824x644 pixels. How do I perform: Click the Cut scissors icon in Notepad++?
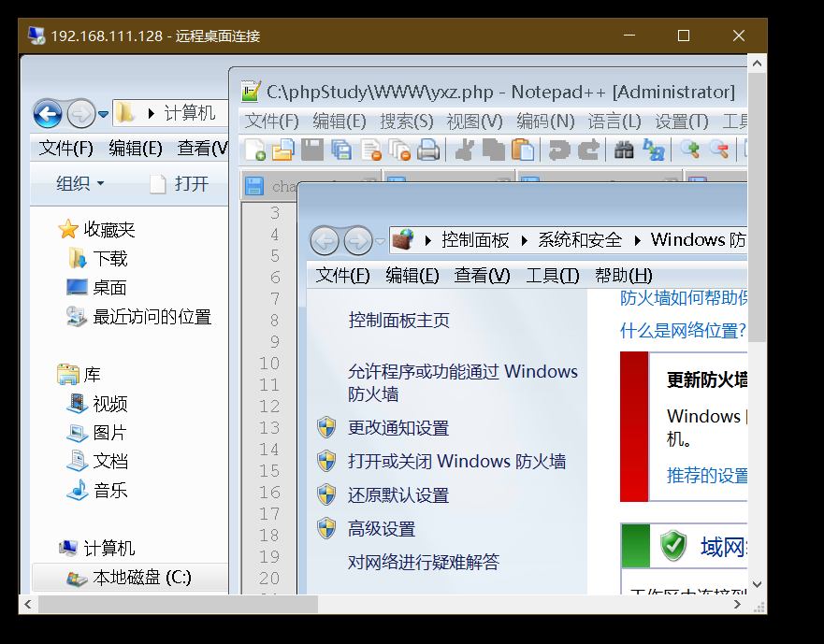pos(464,150)
